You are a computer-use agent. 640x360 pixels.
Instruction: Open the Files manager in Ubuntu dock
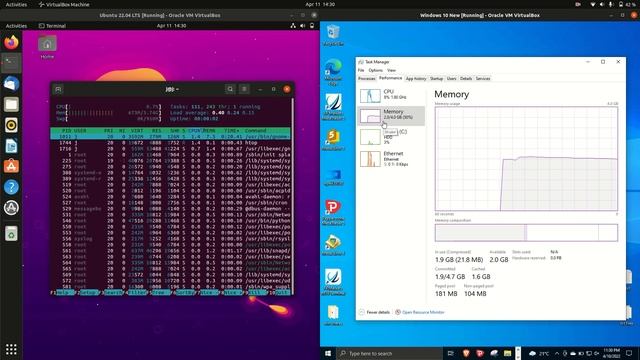11,104
